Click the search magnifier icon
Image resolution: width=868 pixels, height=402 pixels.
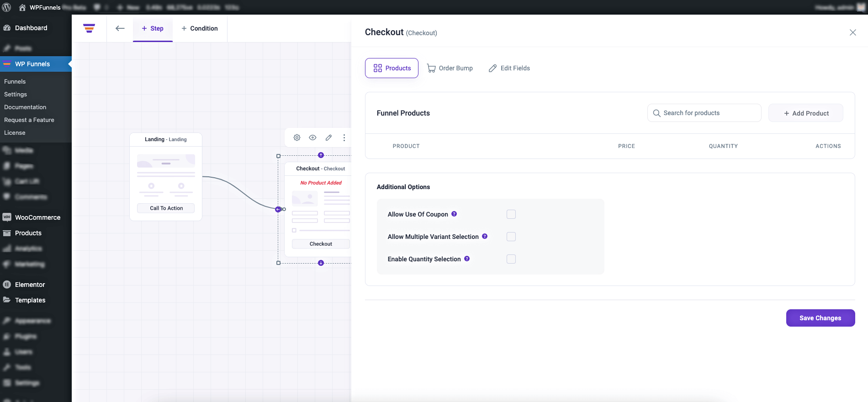point(656,113)
